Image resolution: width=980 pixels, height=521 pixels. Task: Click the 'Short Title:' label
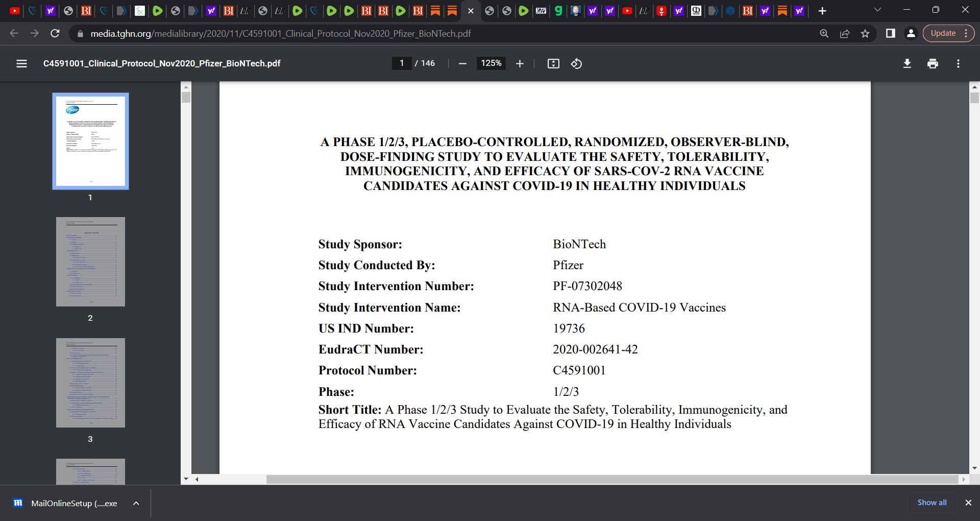350,410
